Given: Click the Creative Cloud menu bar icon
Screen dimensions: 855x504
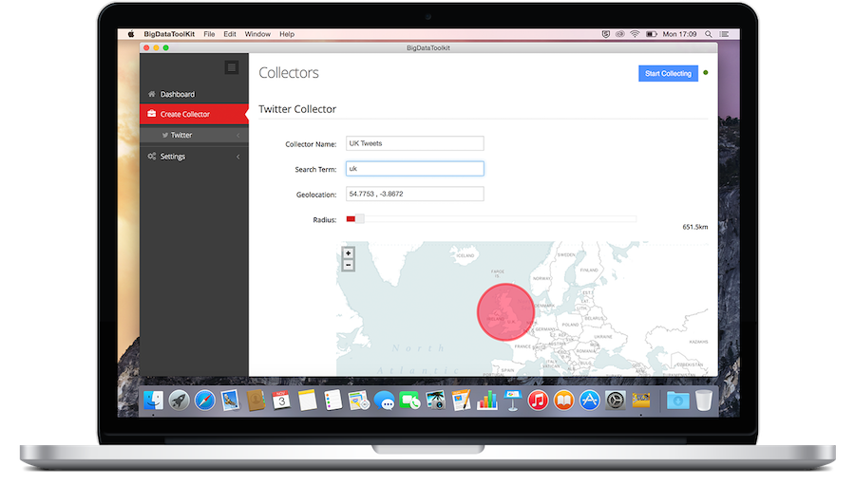Looking at the screenshot, I should coord(620,34).
